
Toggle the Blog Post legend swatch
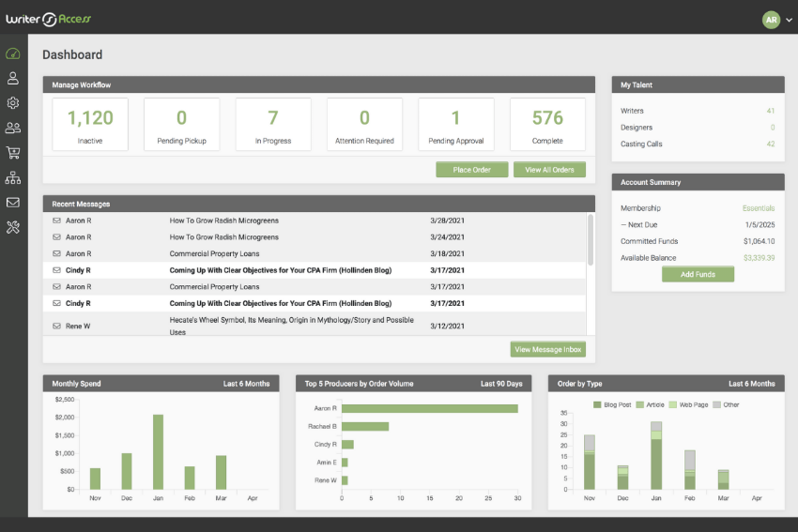pyautogui.click(x=598, y=404)
